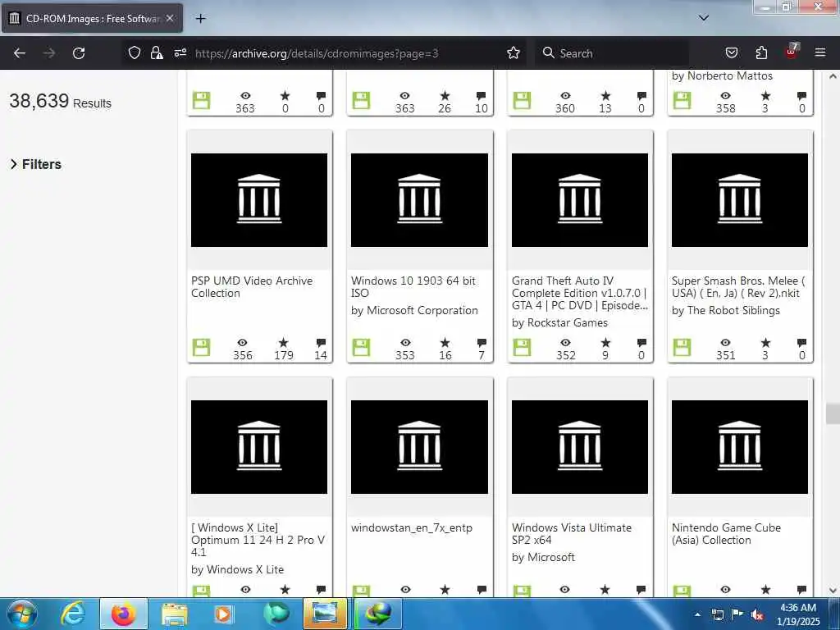This screenshot has width=840, height=630.
Task: Open Windows Vista Ultimate SP2 x64 thumbnail
Action: coord(580,447)
